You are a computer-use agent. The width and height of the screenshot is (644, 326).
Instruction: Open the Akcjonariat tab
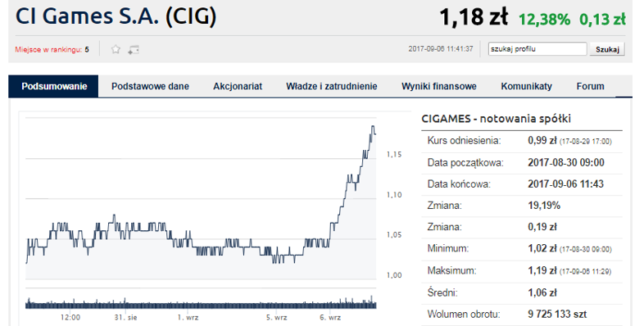(238, 86)
